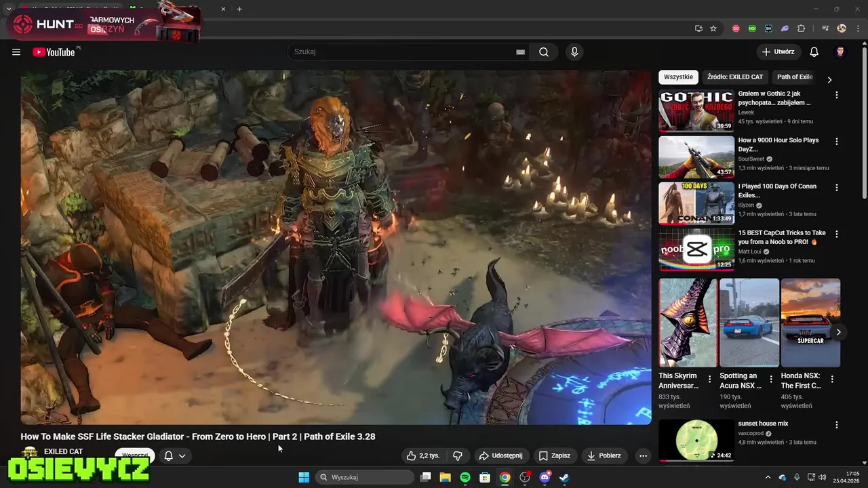Image resolution: width=868 pixels, height=488 pixels.
Task: Dislike the video
Action: point(458,455)
